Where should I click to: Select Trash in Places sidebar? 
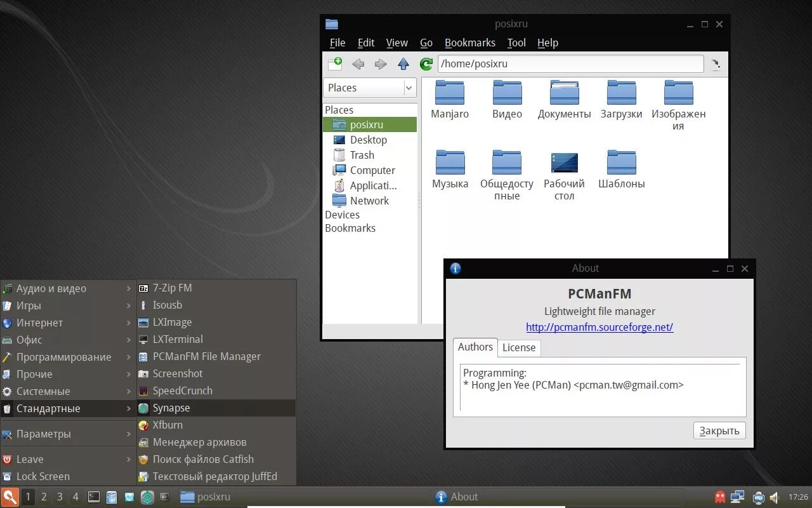(x=370, y=155)
